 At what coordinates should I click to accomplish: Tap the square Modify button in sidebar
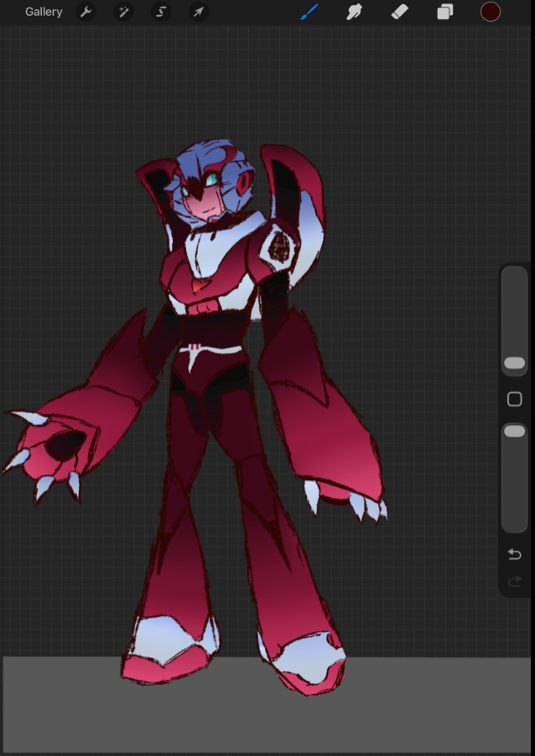[514, 399]
